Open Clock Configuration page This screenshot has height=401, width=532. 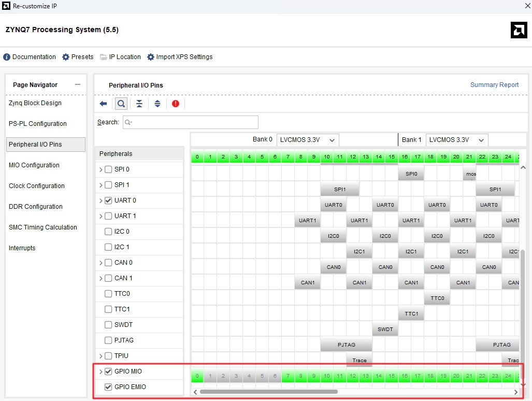[37, 186]
